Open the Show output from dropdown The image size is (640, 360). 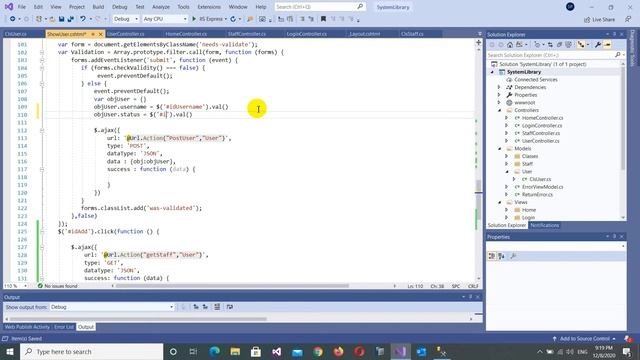coord(112,307)
